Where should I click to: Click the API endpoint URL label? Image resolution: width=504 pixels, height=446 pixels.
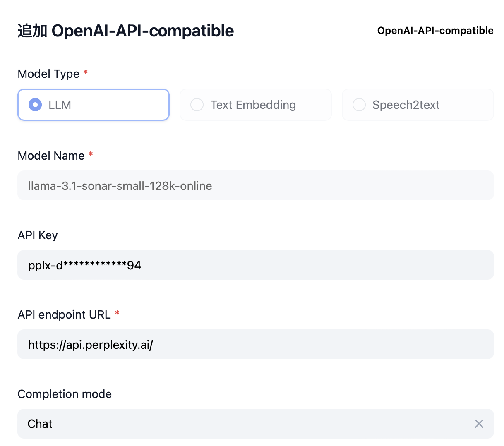tap(64, 314)
